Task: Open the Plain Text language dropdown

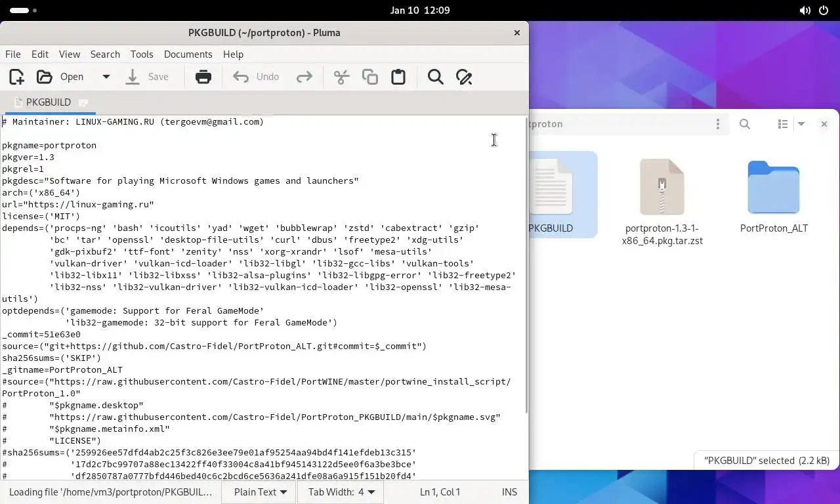Action: click(x=260, y=492)
